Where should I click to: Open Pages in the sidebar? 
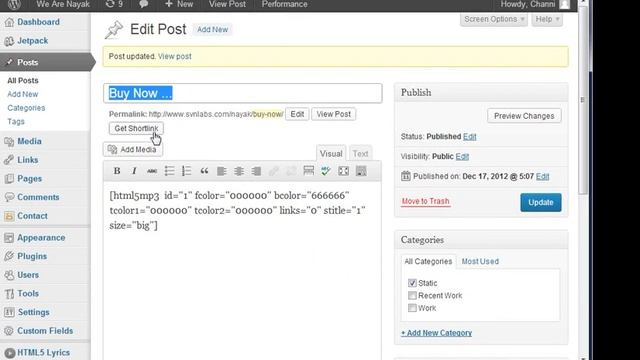click(29, 179)
